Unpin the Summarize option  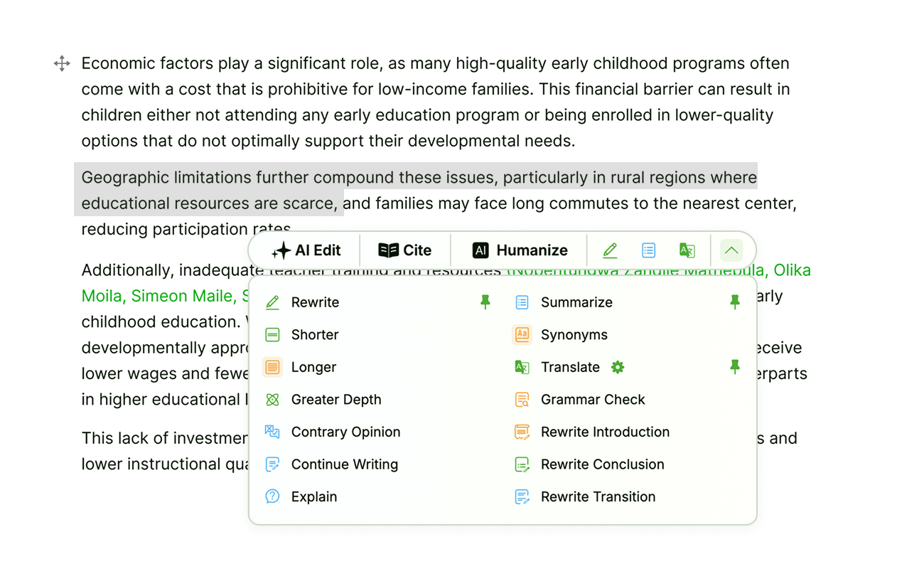pyautogui.click(x=735, y=302)
